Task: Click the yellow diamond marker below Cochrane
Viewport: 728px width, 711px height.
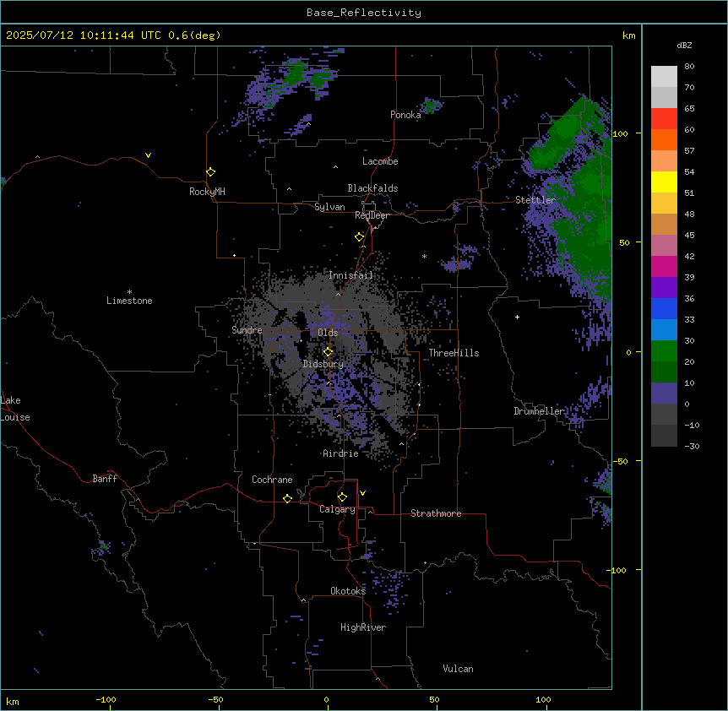Action: (287, 498)
